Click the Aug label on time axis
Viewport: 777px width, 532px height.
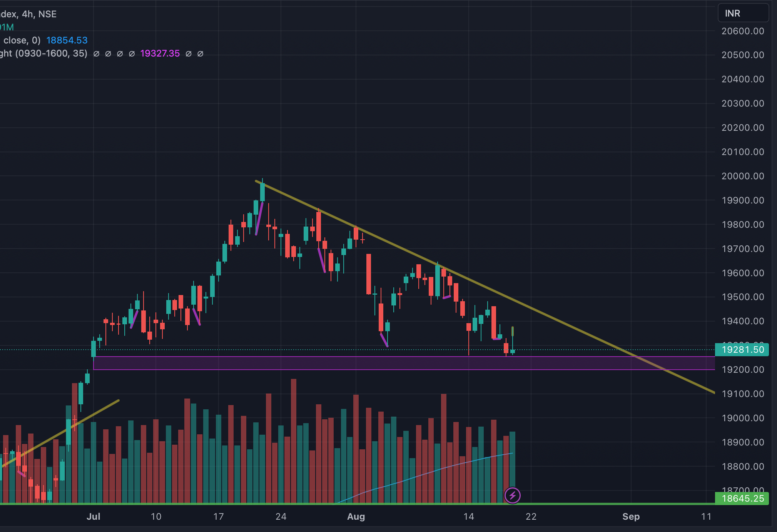(x=356, y=517)
